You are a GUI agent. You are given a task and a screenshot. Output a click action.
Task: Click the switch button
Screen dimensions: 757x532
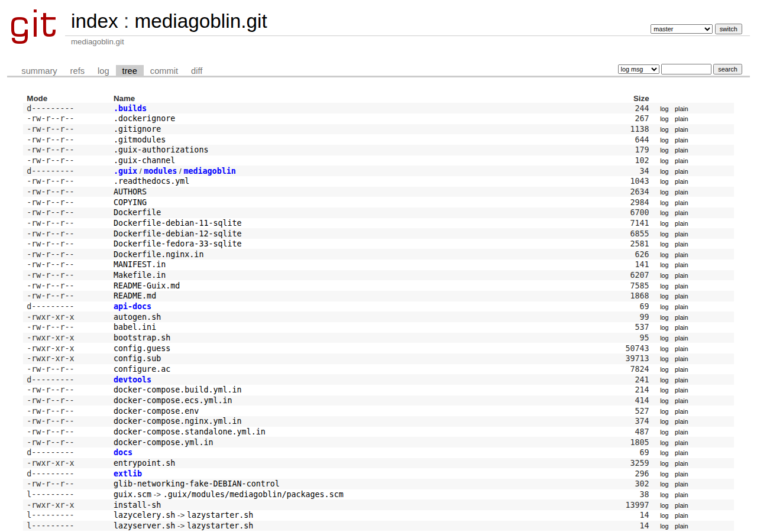pos(729,29)
